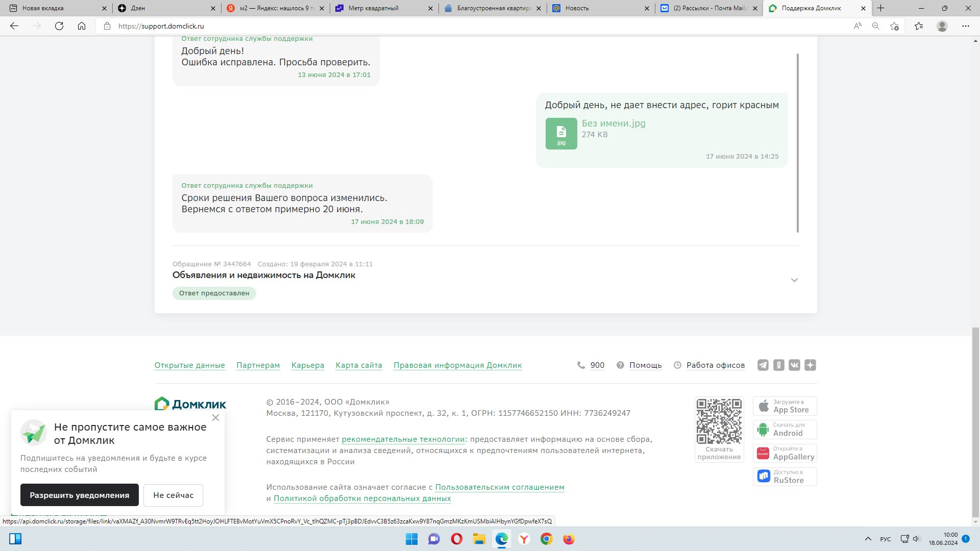Image resolution: width=980 pixels, height=551 pixels.
Task: Click Разрешить уведомления button
Action: tap(80, 495)
